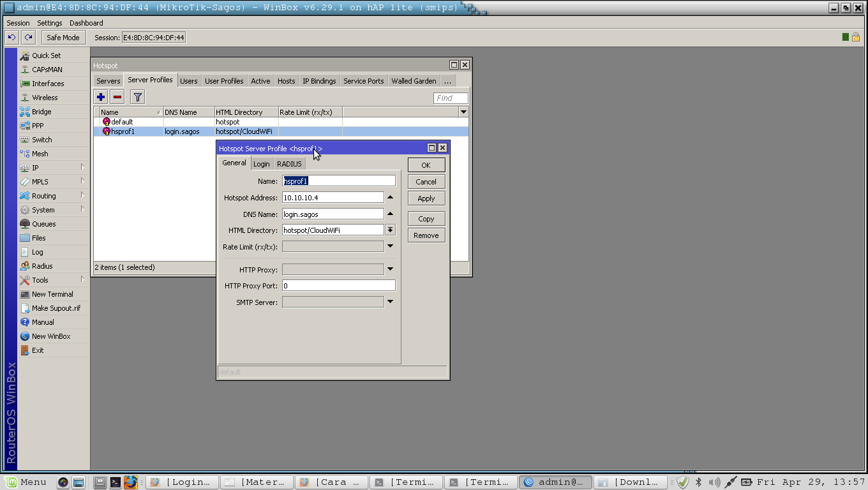Screen dimensions: 868x490
Task: Switch to Servers tab in Hotspot
Action: pyautogui.click(x=108, y=81)
